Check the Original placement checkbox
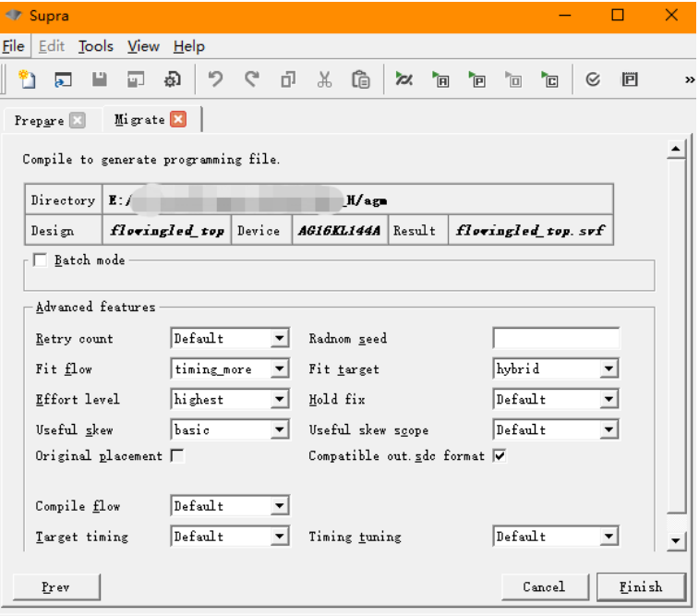 pyautogui.click(x=177, y=455)
